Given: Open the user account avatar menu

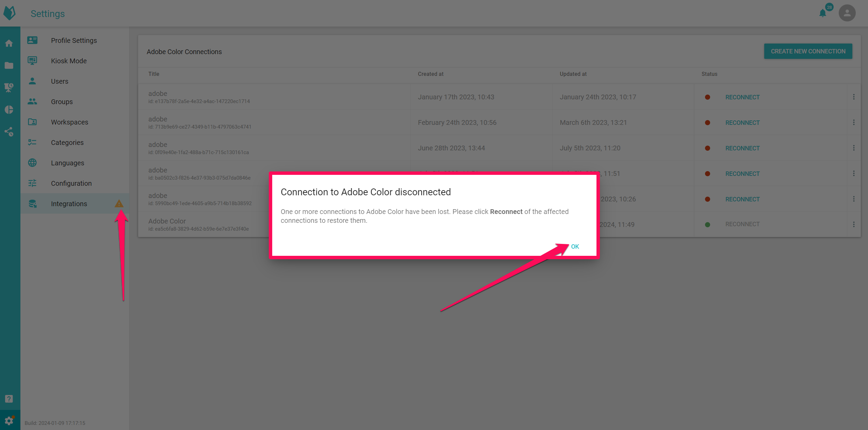Looking at the screenshot, I should tap(847, 13).
